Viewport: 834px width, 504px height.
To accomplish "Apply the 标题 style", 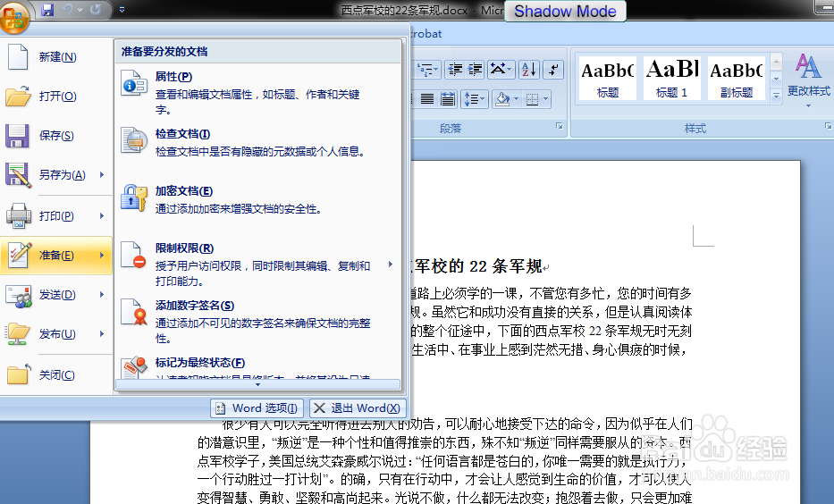I will [x=608, y=78].
